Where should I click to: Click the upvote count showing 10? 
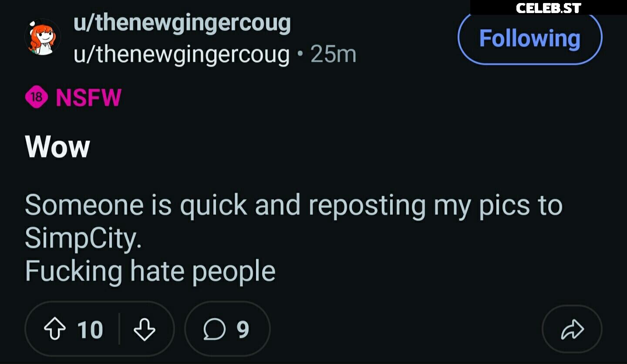[x=90, y=329]
